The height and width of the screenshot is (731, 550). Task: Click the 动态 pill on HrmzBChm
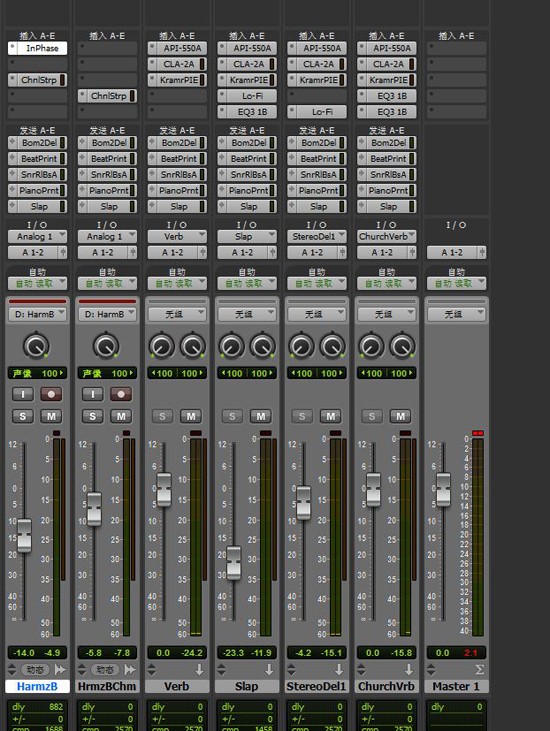pos(105,670)
